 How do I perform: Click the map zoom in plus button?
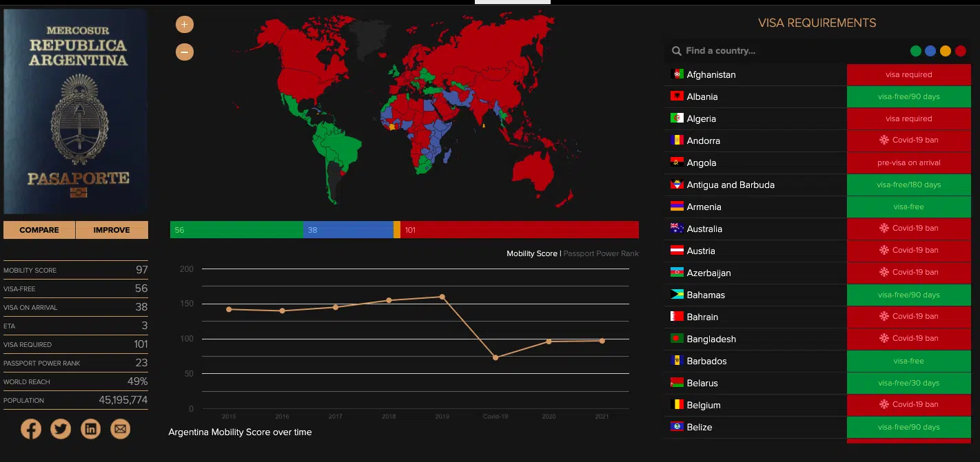tap(185, 25)
